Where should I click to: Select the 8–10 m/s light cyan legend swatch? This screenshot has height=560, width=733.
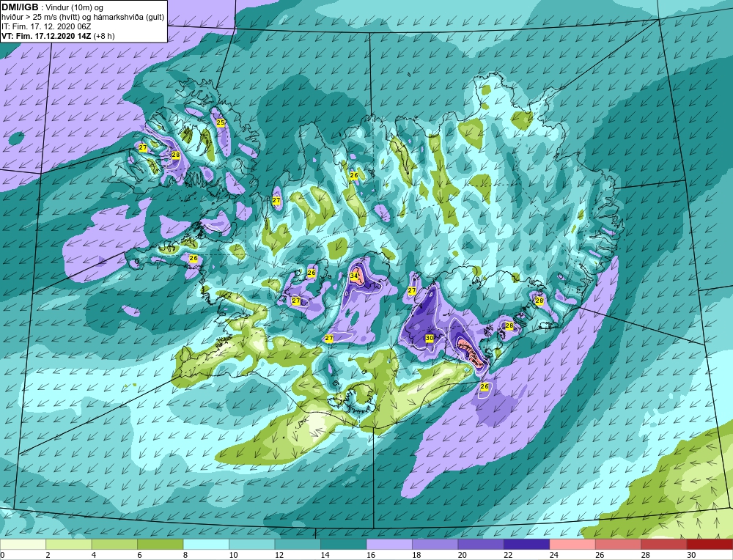point(206,545)
